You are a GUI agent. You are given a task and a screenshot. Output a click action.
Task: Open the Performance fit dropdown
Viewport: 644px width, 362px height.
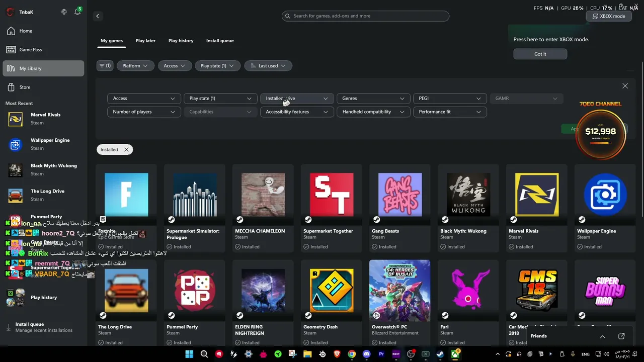pos(450,112)
